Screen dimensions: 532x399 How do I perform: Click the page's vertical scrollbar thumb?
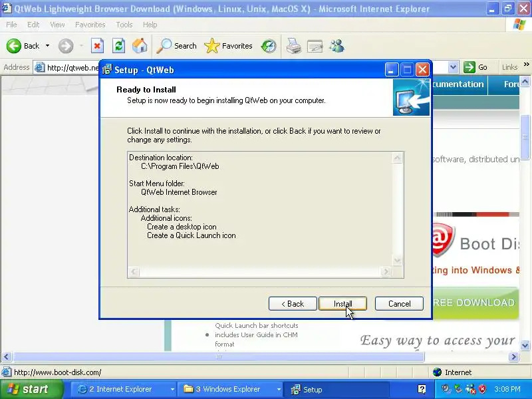pyautogui.click(x=525, y=137)
